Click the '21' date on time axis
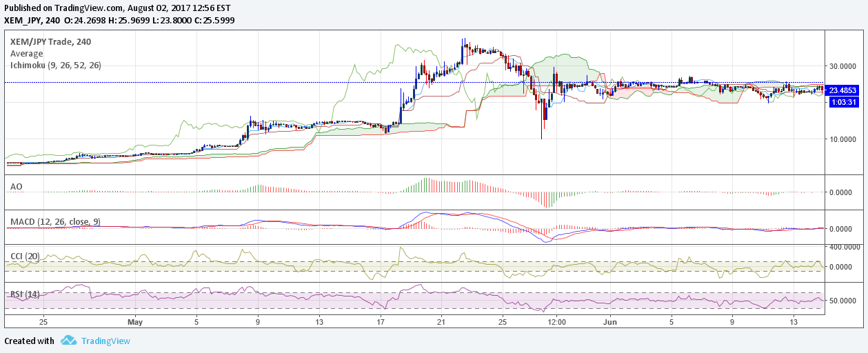868x353 pixels. point(442,322)
